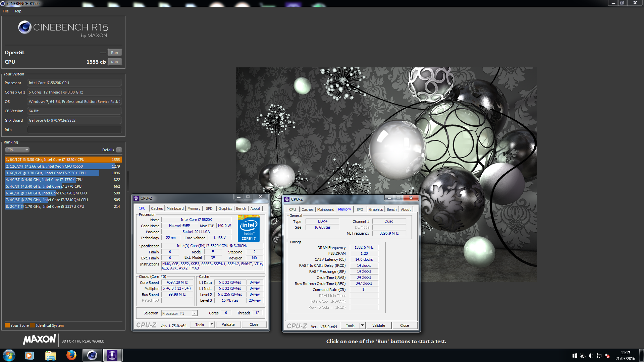Screen dimensions: 644x362
Task: Click the Cinebench title bar app icon
Action: [3, 3]
